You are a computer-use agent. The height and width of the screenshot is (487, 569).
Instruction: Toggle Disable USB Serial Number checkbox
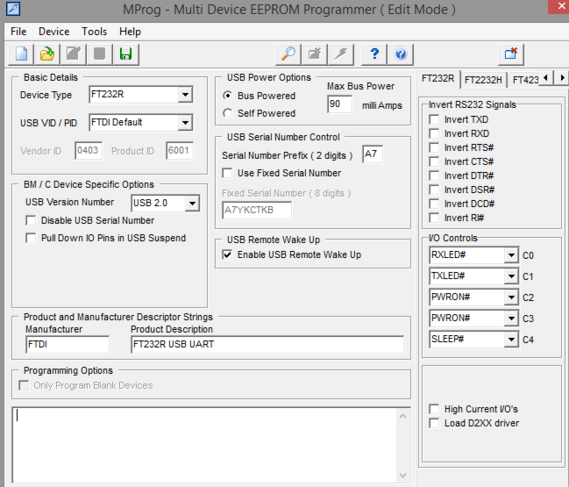31,220
